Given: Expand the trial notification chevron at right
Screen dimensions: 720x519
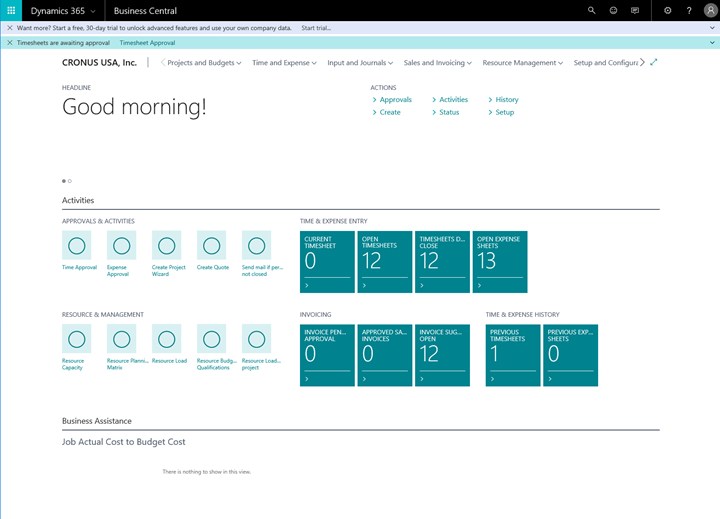Looking at the screenshot, I should coord(712,28).
